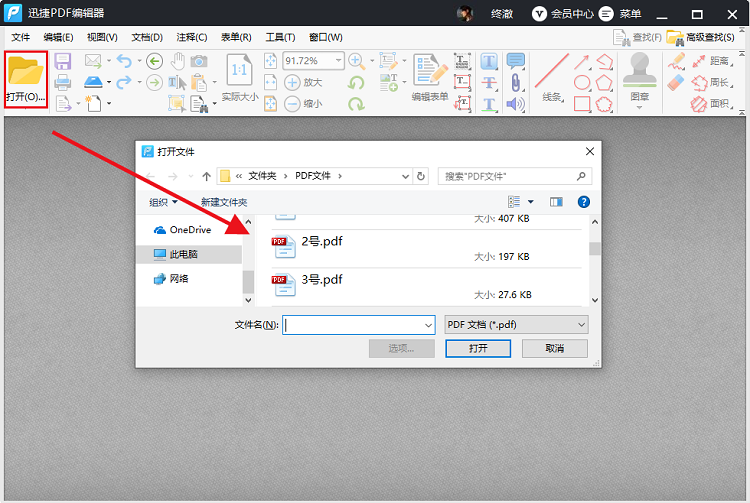Click the paperclip attachment icon
The image size is (750, 503).
516,83
